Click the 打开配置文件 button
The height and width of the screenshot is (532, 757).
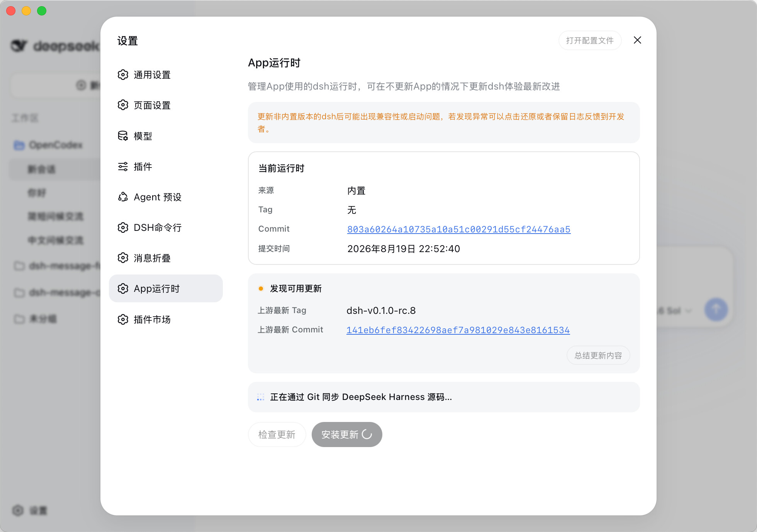pos(590,40)
